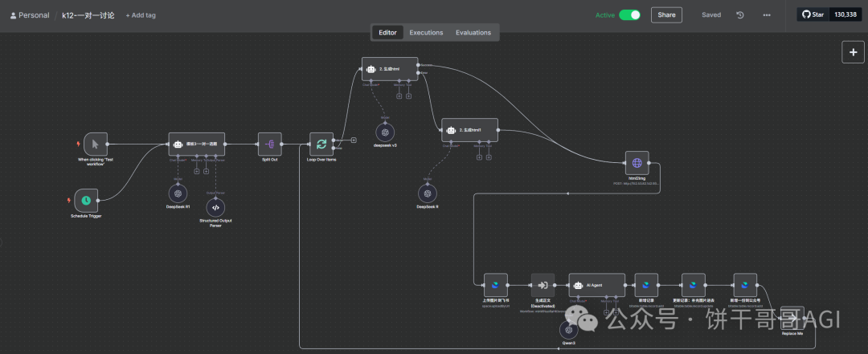This screenshot has width=868, height=354.
Task: Select the Split Out node
Action: 269,144
